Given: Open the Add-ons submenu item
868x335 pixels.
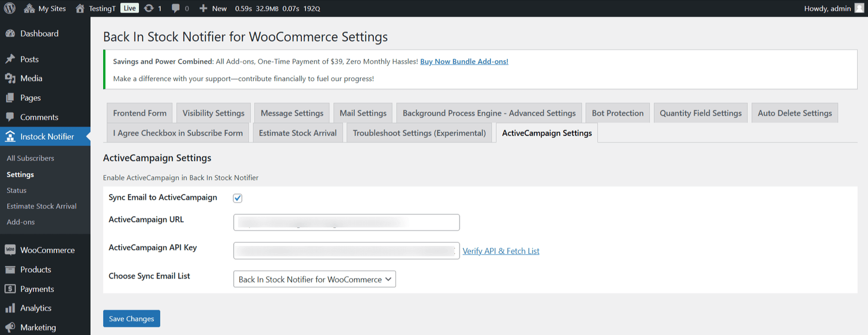Looking at the screenshot, I should pos(21,222).
